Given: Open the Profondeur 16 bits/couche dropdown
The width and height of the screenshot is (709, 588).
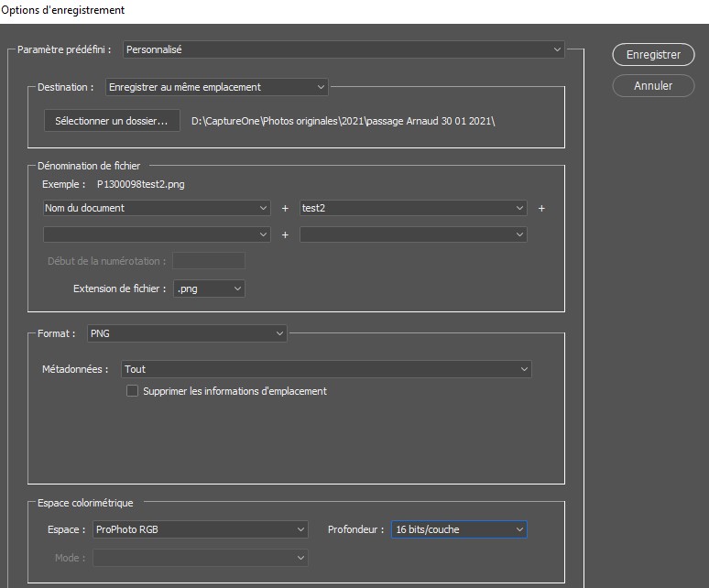Looking at the screenshot, I should click(x=459, y=529).
